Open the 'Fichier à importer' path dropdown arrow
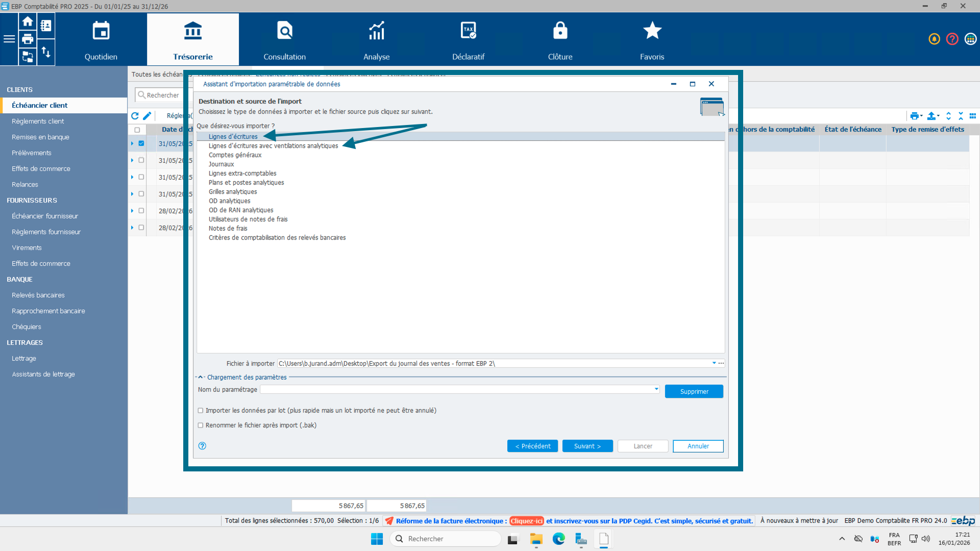The image size is (980, 551). [714, 363]
